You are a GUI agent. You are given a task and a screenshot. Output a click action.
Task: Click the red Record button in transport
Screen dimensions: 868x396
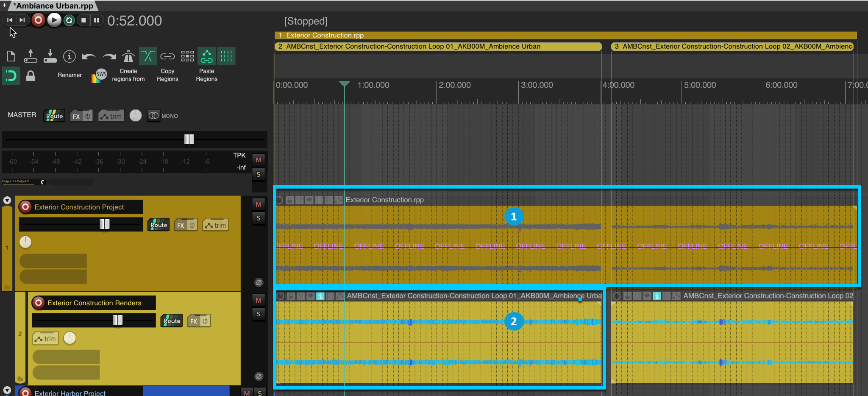point(38,20)
